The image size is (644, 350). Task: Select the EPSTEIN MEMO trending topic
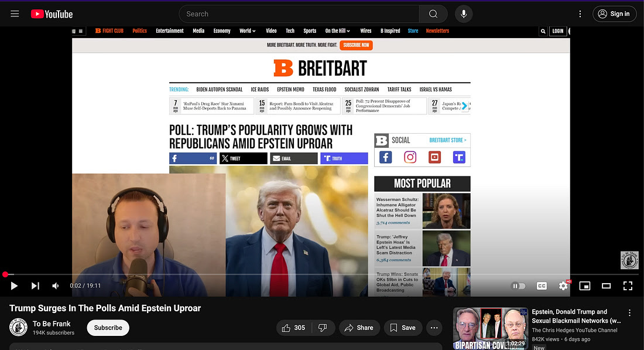click(290, 90)
